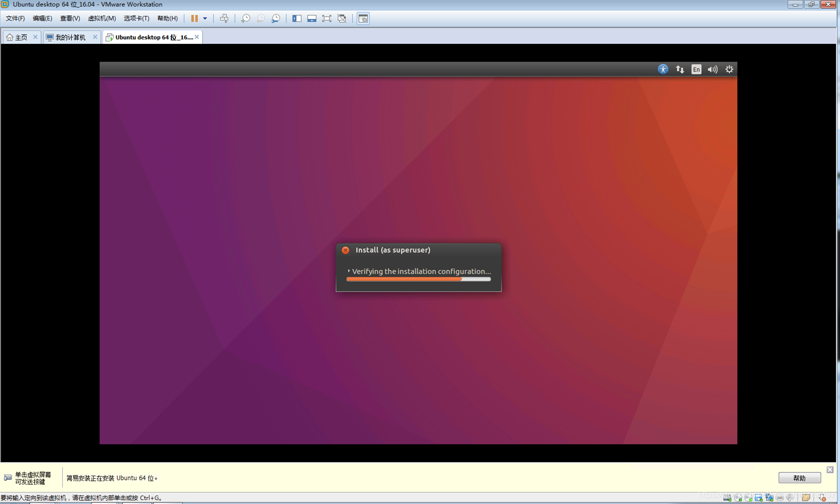Take a snapshot of this virtual machine
The height and width of the screenshot is (504, 840).
[x=246, y=18]
